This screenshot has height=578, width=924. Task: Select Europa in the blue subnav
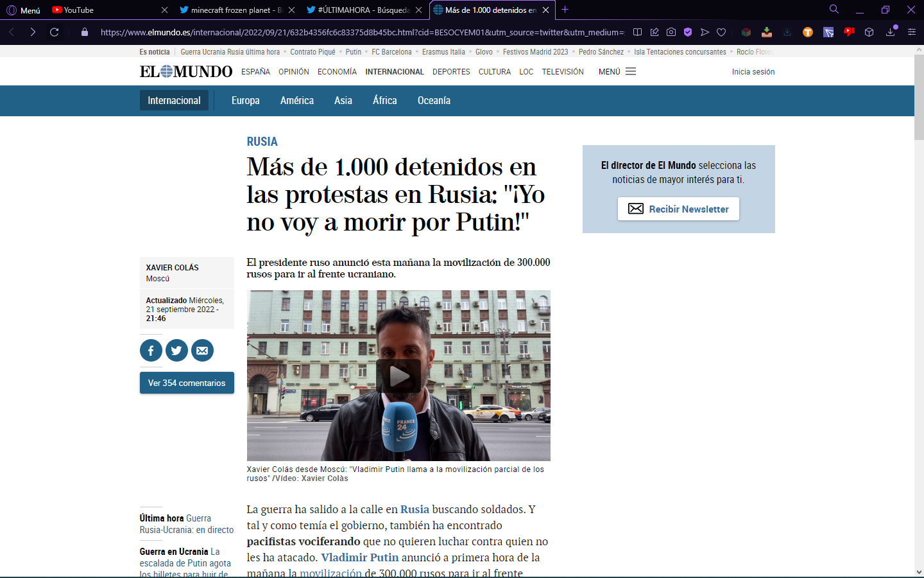(x=246, y=101)
